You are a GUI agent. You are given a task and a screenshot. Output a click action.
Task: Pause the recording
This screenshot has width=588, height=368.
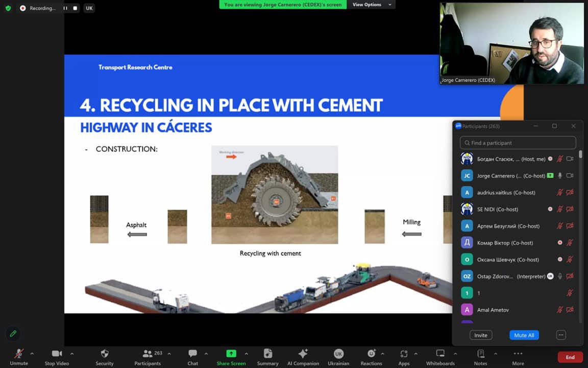click(65, 8)
